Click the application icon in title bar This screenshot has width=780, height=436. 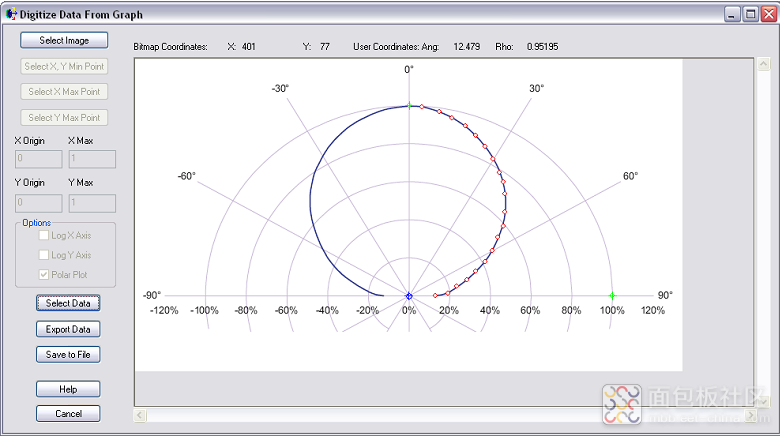[11, 14]
